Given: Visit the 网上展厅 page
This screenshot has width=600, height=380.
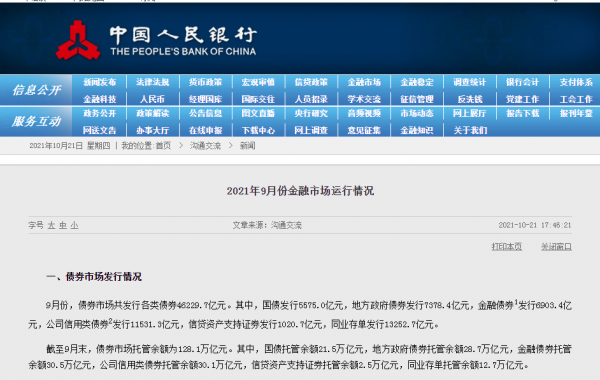Looking at the screenshot, I should (x=470, y=113).
